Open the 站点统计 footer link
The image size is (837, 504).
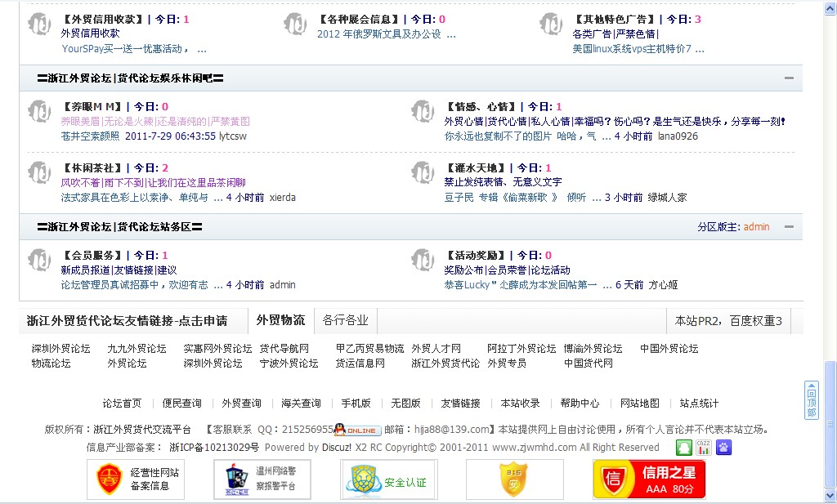click(700, 404)
